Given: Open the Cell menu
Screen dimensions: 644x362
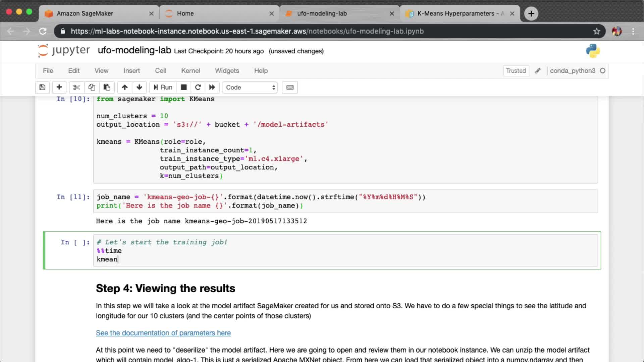Looking at the screenshot, I should (x=160, y=71).
